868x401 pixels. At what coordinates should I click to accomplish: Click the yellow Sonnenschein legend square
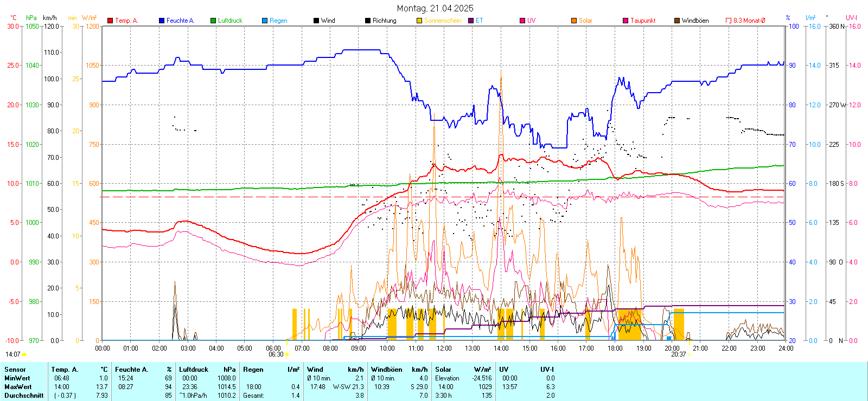(x=419, y=21)
